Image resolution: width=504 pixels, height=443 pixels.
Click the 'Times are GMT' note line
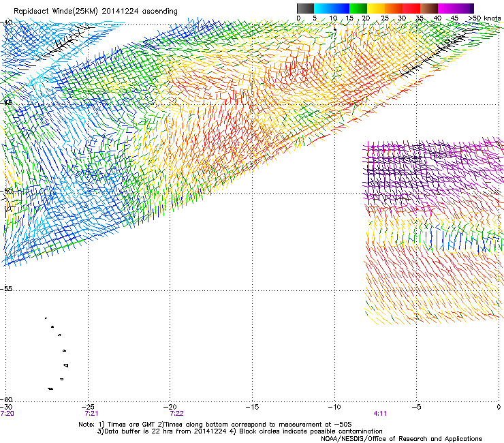(x=215, y=425)
